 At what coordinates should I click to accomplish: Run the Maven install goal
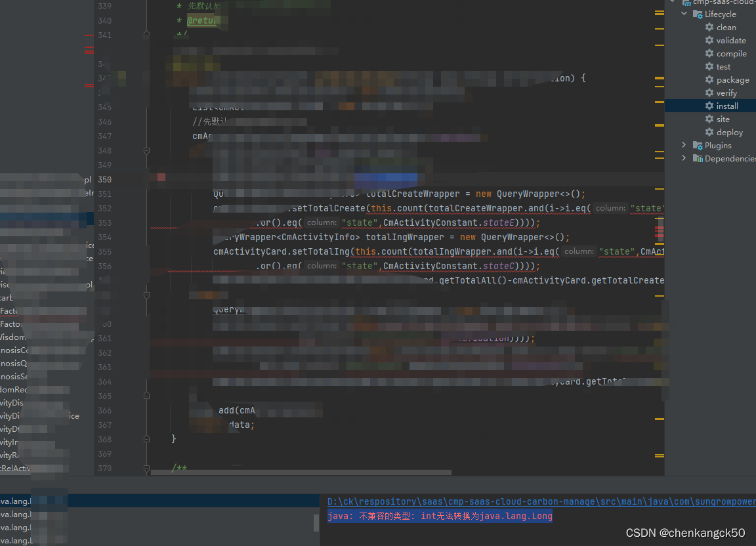click(726, 106)
